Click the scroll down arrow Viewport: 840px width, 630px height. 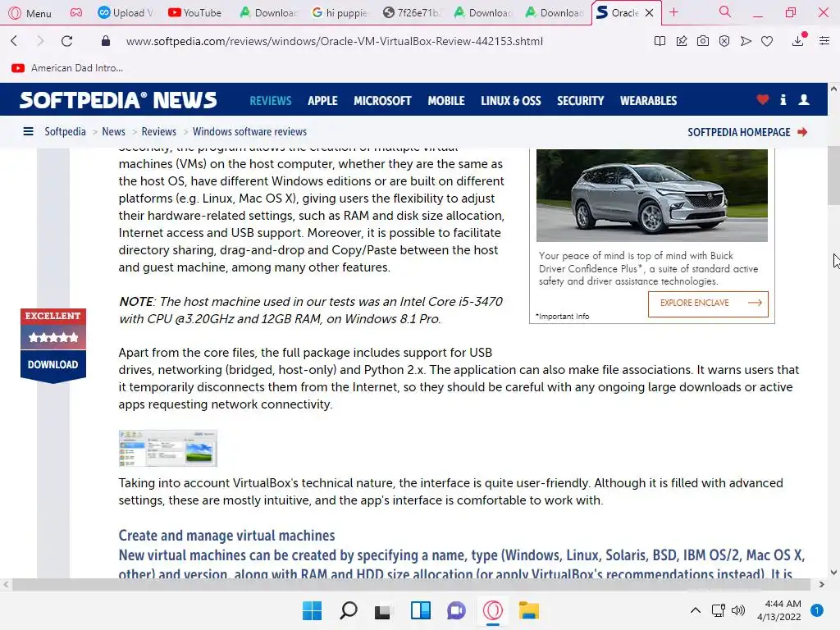tap(833, 572)
